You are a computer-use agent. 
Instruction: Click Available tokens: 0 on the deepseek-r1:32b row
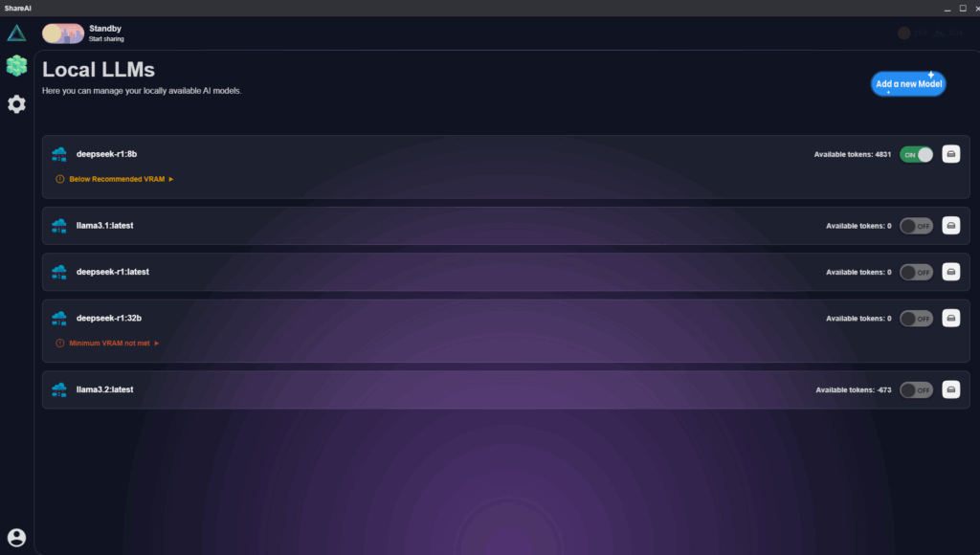[x=858, y=318]
